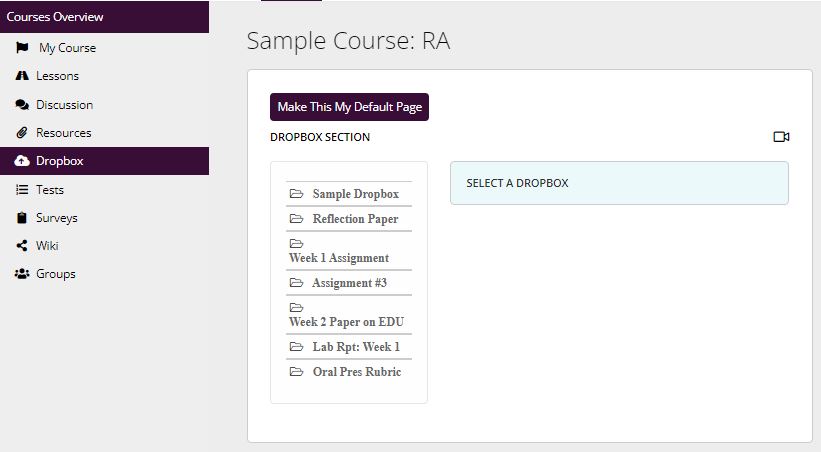Click the chat bubbles icon for Discussion
This screenshot has height=452, width=821.
coord(22,105)
